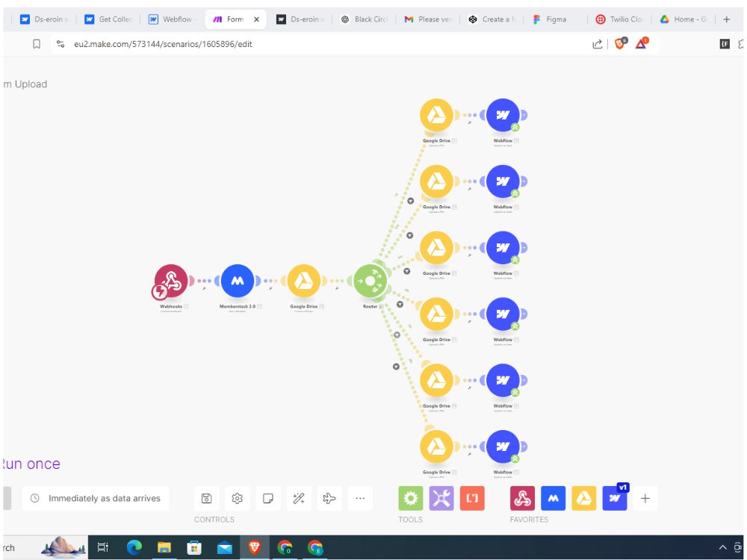Open File Explorer from the taskbar
The height and width of the screenshot is (560, 747).
[164, 547]
